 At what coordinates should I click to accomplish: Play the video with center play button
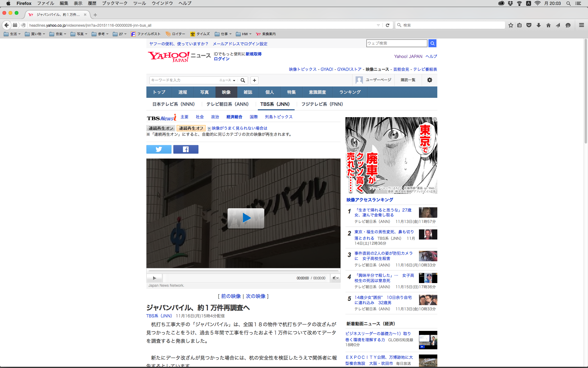pyautogui.click(x=246, y=218)
